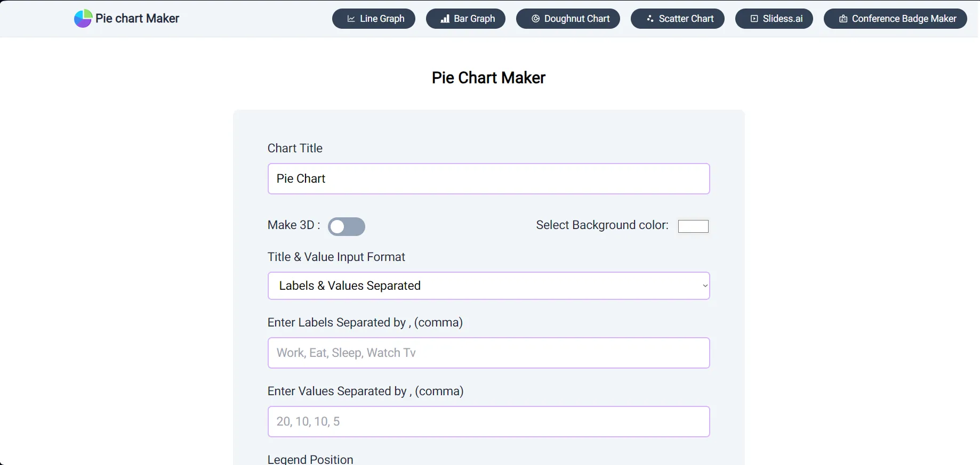Screen dimensions: 980x465
Task: Select the Doughnut Chart navigation entry
Action: tap(568, 18)
